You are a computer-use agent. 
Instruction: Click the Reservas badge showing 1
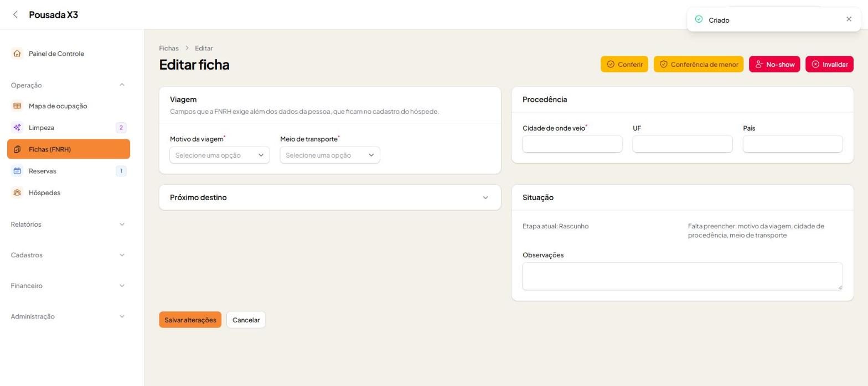click(x=121, y=171)
